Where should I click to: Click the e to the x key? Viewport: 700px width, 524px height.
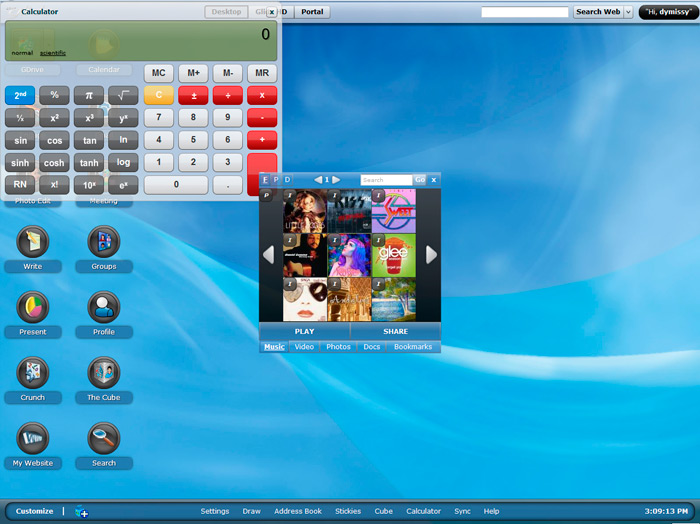[123, 185]
